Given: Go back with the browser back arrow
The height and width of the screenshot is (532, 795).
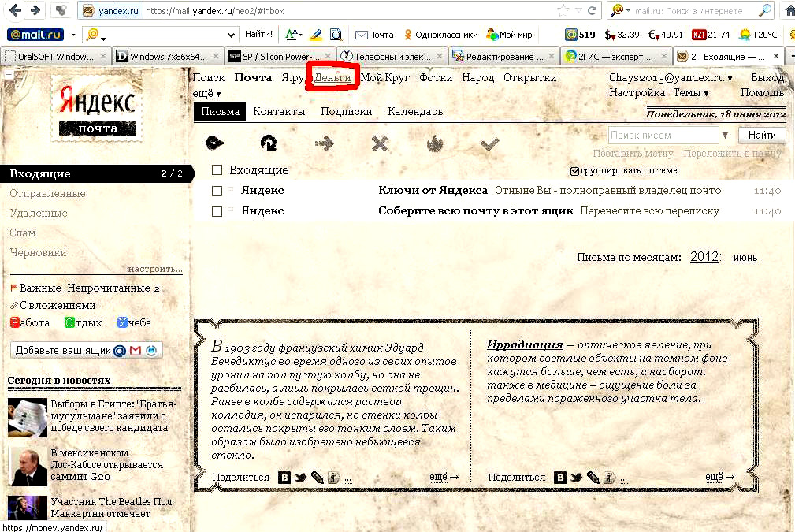Looking at the screenshot, I should [x=15, y=10].
